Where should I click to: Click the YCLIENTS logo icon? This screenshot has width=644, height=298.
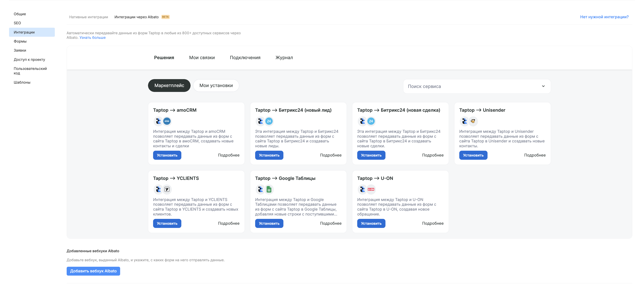coord(167,189)
